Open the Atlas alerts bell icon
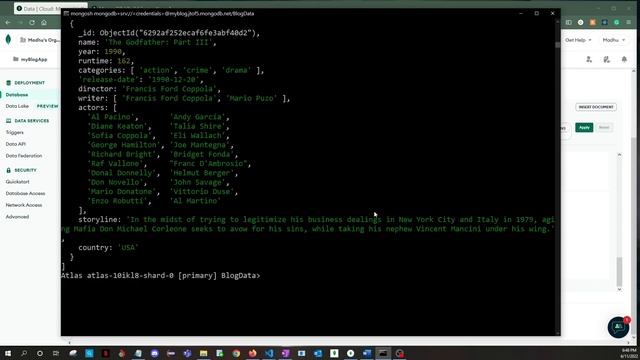640x360 pixels. pos(624,60)
